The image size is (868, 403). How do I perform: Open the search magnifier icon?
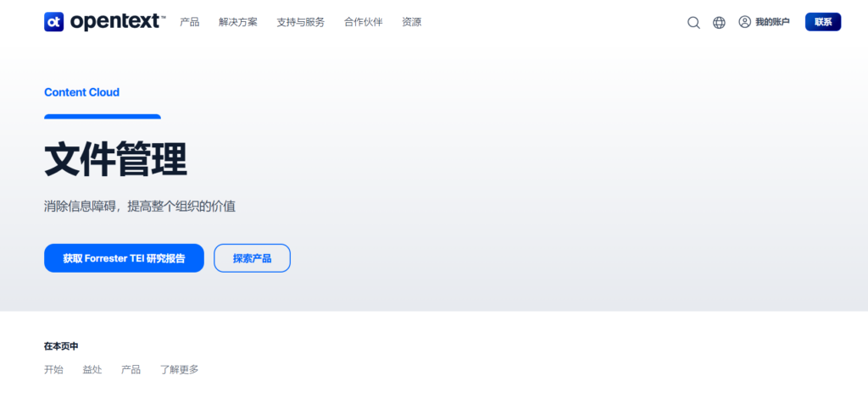click(x=693, y=23)
